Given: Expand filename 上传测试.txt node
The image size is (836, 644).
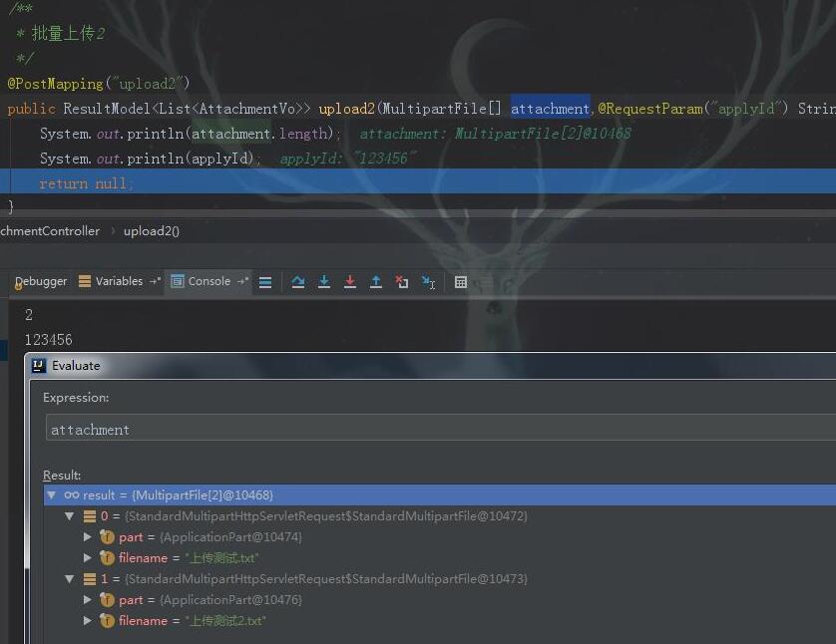Looking at the screenshot, I should pos(88,557).
